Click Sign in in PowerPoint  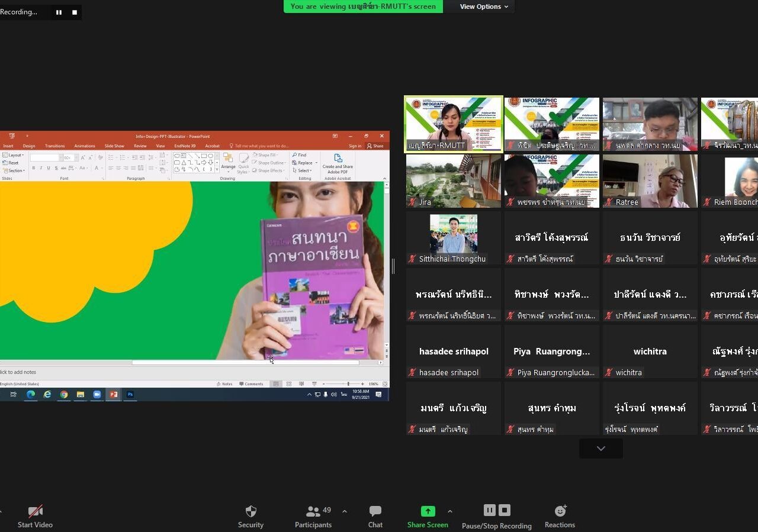tap(355, 146)
